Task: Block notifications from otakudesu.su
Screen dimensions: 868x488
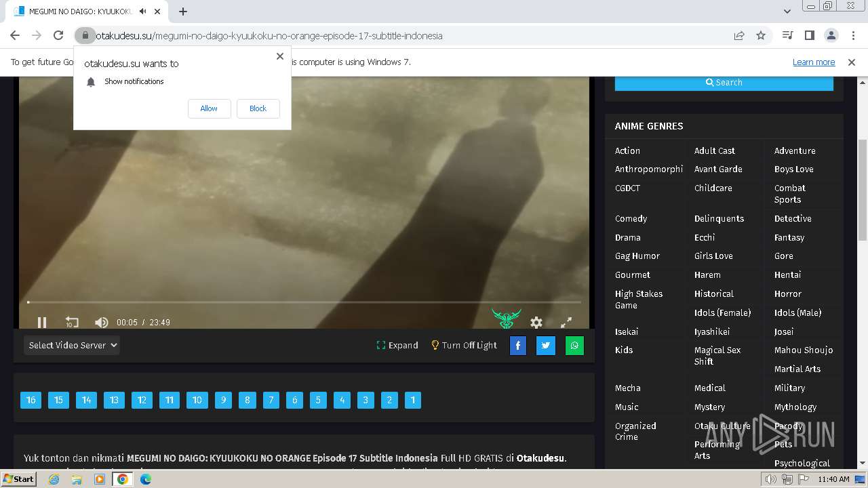Action: click(258, 108)
